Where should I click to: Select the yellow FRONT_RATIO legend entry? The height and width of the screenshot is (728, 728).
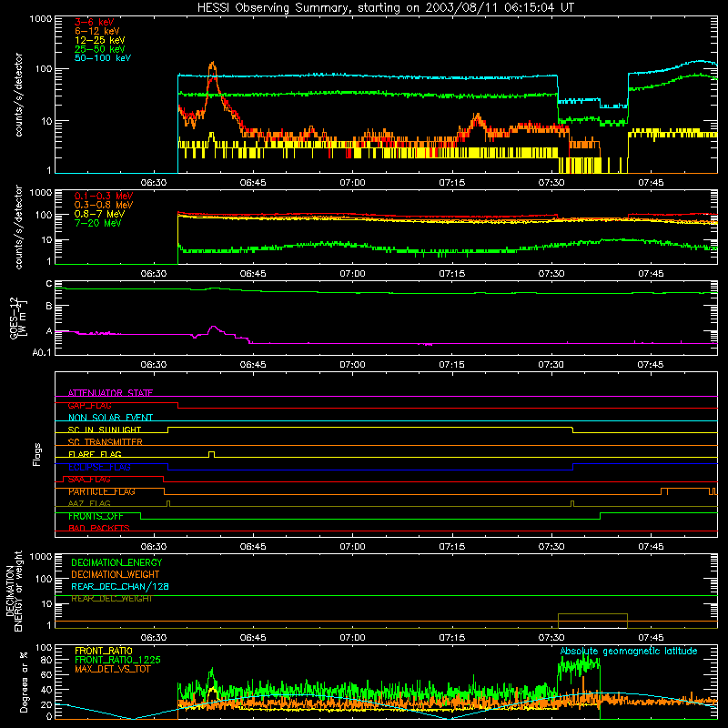(x=104, y=651)
